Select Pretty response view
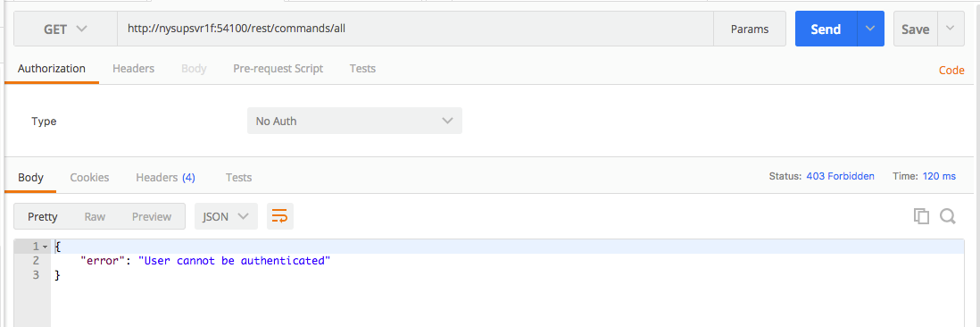 [43, 216]
